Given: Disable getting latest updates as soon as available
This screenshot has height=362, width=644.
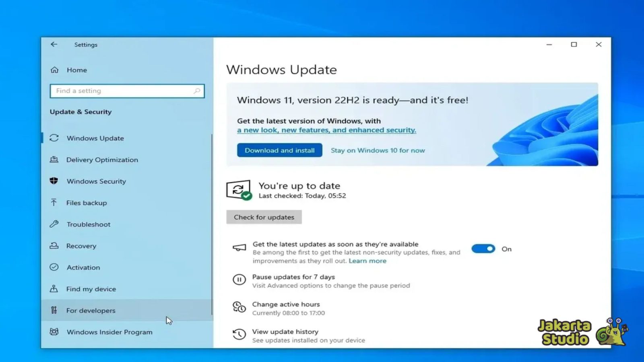Looking at the screenshot, I should click(483, 249).
